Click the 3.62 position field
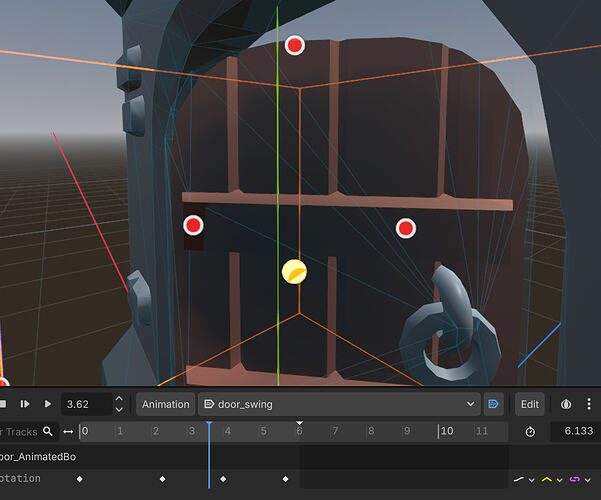Image resolution: width=601 pixels, height=500 pixels. coord(87,404)
